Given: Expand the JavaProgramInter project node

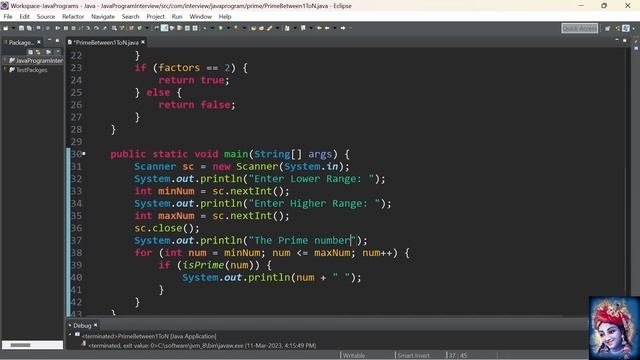Looking at the screenshot, I should [5, 60].
